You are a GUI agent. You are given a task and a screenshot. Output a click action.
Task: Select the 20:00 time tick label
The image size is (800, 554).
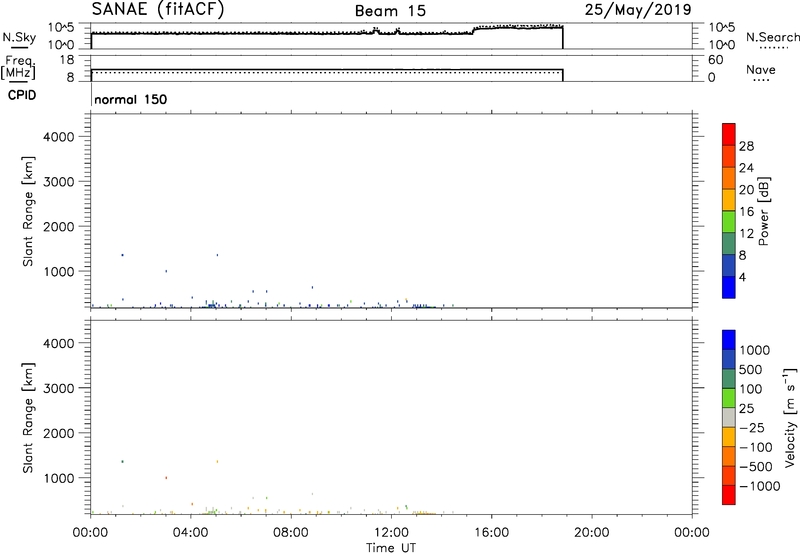592,533
